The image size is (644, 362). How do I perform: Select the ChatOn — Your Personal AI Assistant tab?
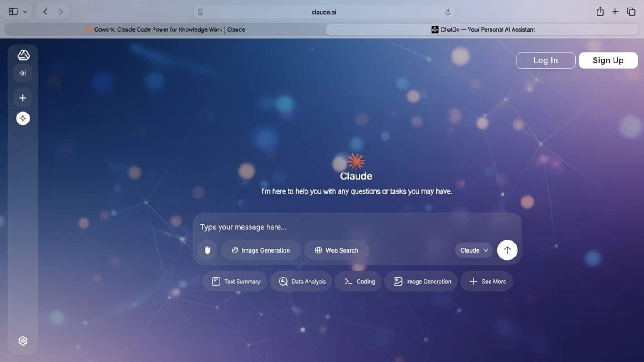coord(483,29)
